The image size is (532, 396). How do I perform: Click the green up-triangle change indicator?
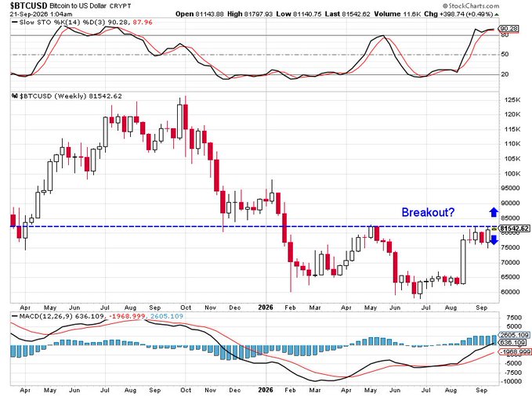497,15
